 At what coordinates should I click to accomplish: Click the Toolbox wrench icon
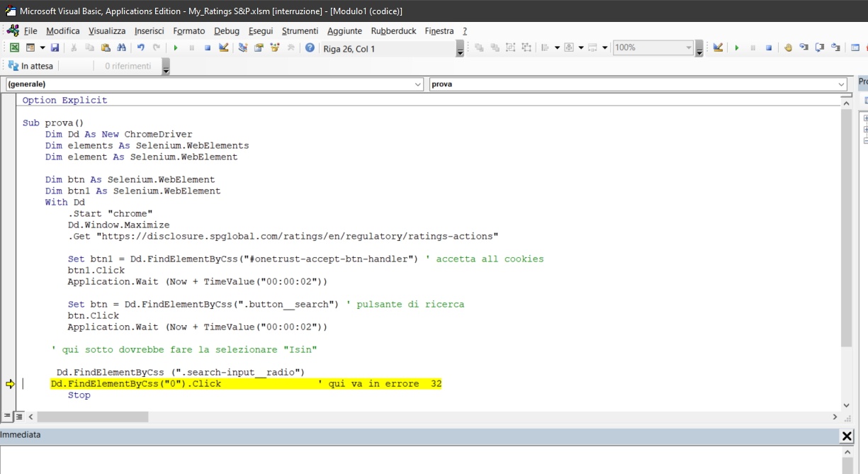[x=291, y=47]
